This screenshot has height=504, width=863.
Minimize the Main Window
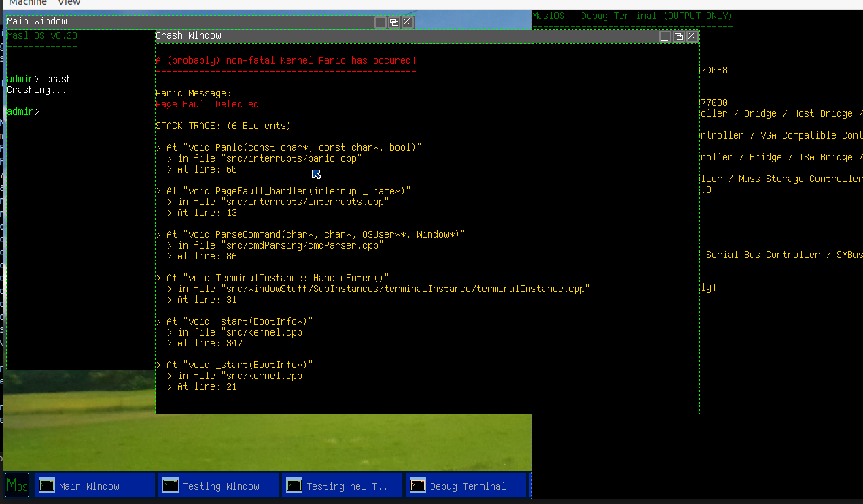[x=381, y=22]
